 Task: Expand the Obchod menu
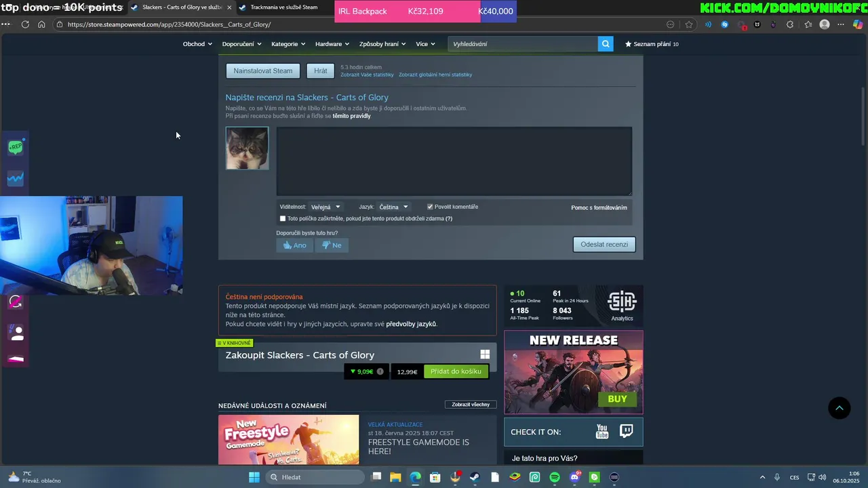pyautogui.click(x=197, y=44)
